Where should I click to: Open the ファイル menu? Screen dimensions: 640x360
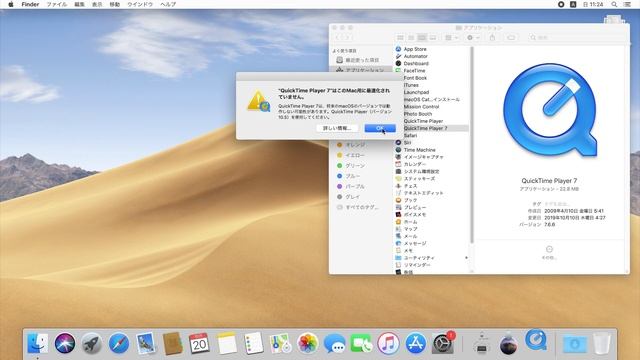(x=57, y=4)
